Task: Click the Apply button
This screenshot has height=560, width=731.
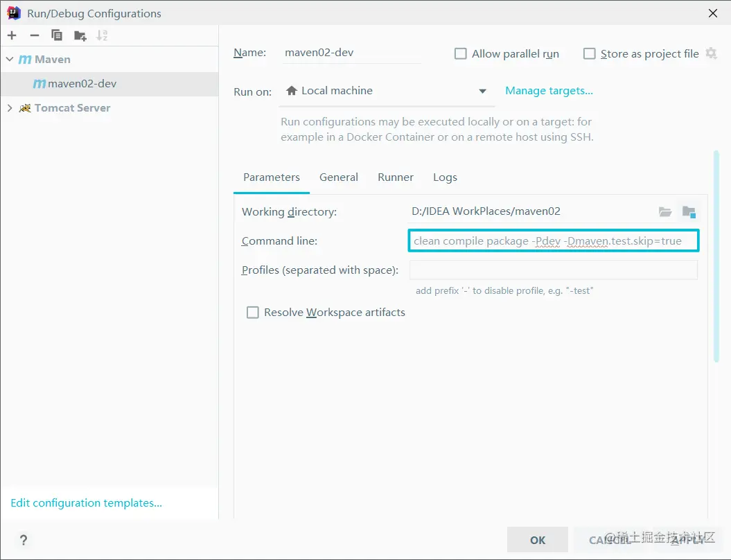Action: [688, 540]
